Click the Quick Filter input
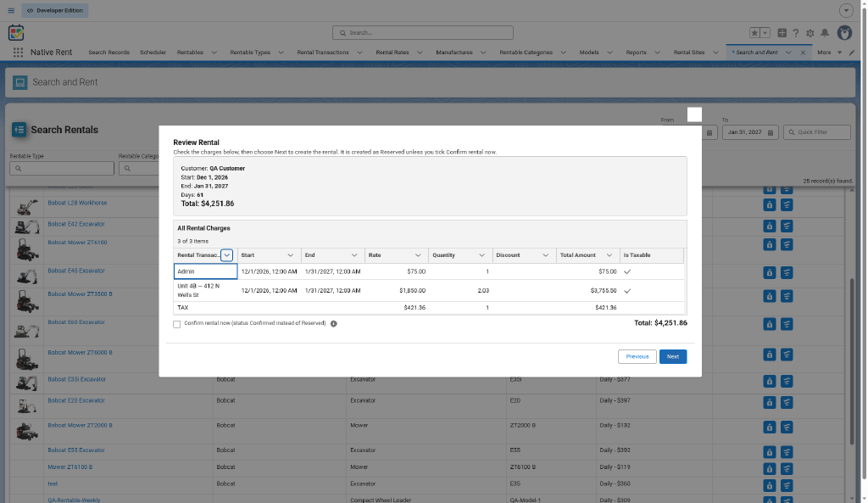Screen dimensions: 868x503 (x=817, y=132)
